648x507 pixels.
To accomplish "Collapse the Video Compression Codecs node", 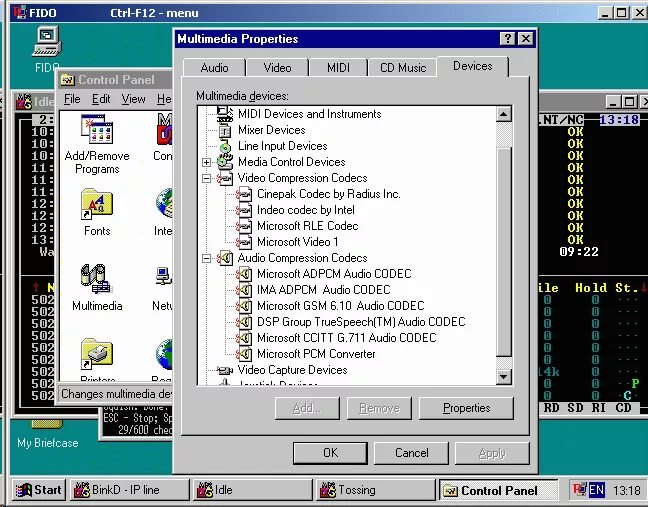I will coord(206,179).
